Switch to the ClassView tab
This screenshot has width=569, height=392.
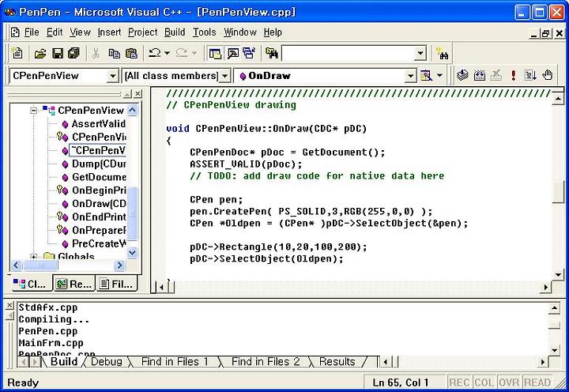pos(30,284)
